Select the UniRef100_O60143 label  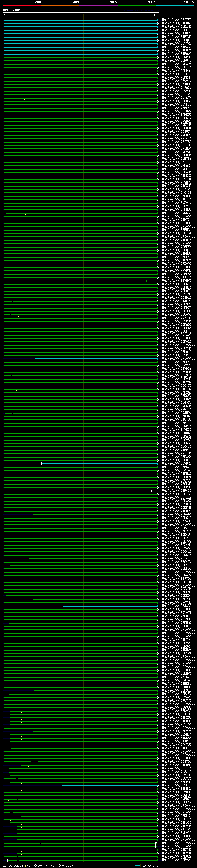176,470
